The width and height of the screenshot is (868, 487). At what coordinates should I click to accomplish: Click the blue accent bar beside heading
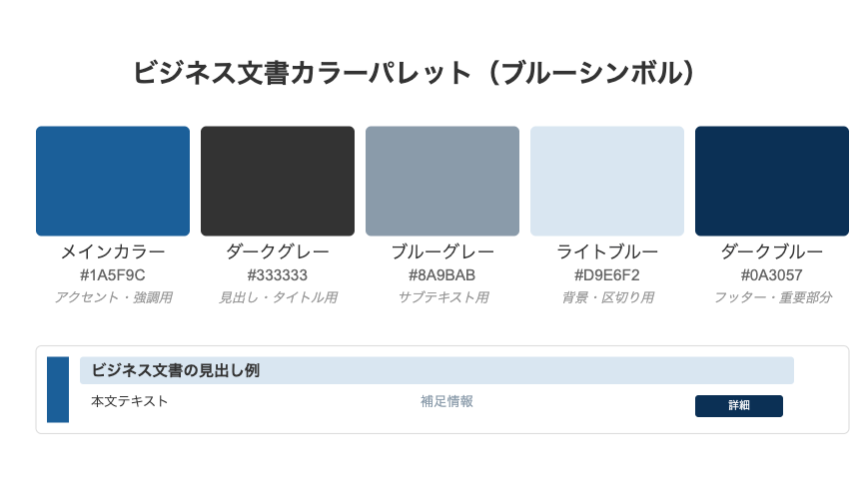[x=58, y=389]
